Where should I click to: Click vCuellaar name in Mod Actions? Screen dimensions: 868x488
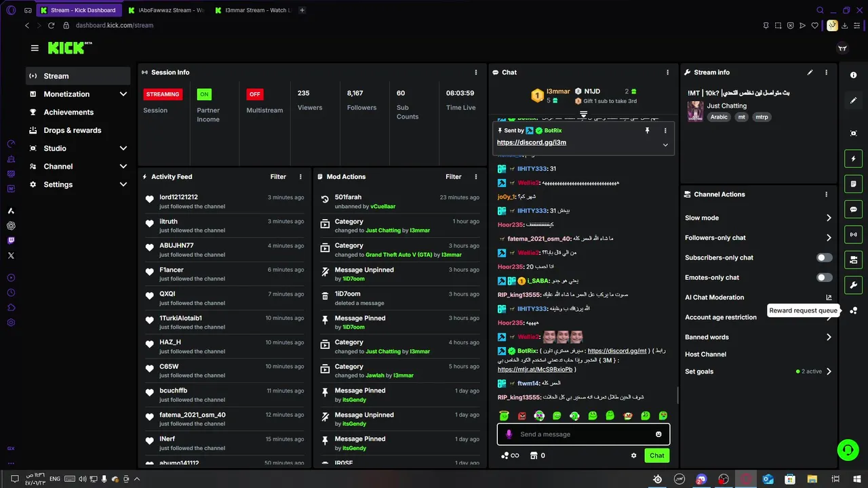pos(383,206)
